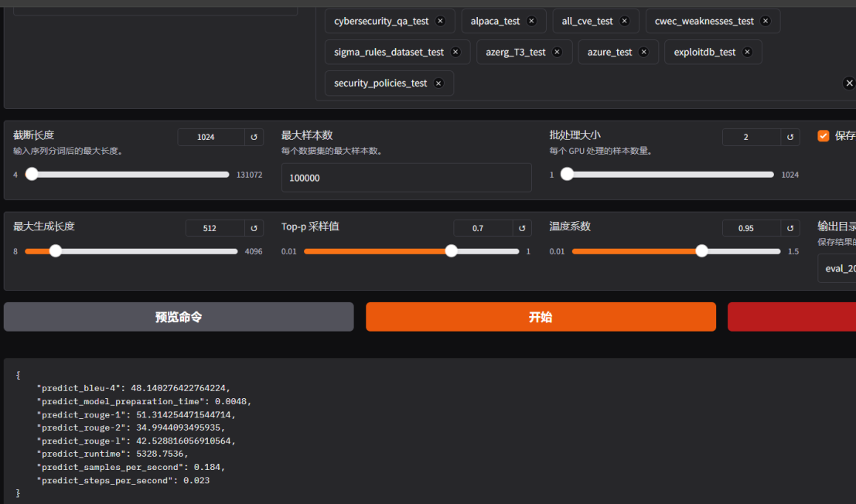Reset the 最大生成长度 value to default

[254, 228]
